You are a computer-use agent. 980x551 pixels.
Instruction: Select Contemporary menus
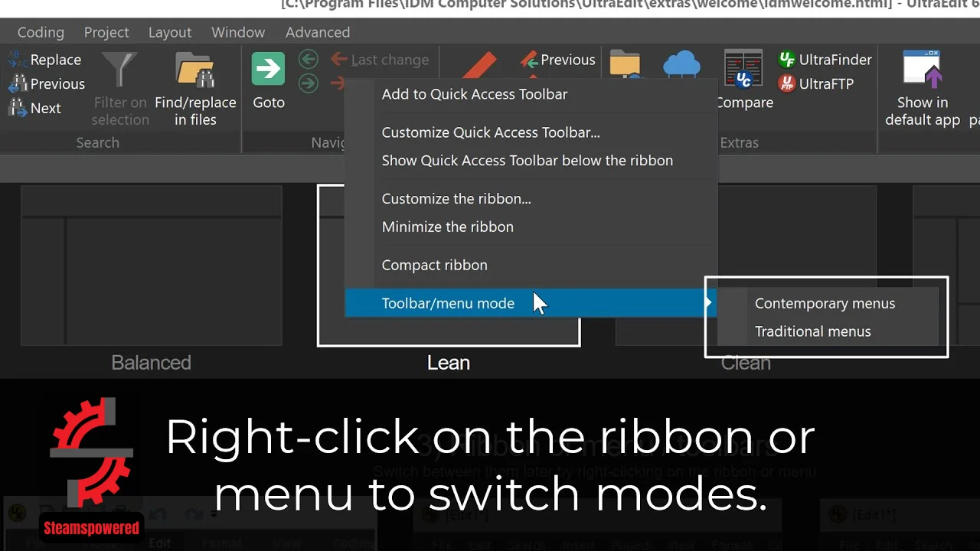[827, 304]
